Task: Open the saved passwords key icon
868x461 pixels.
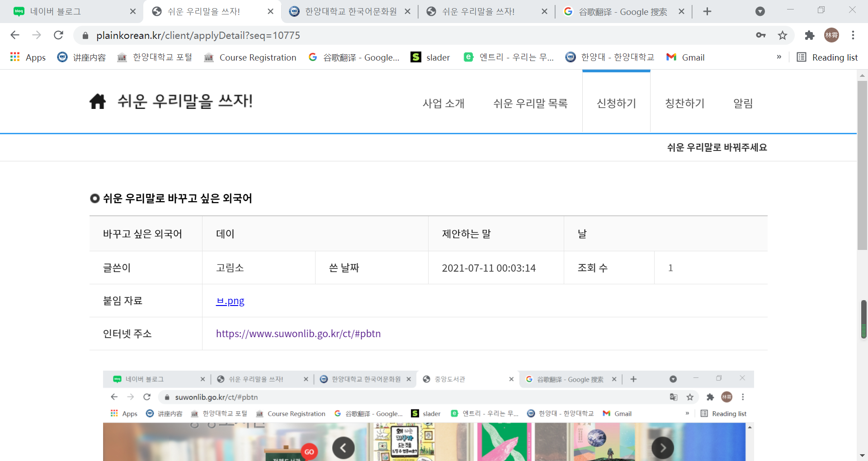Action: (x=761, y=35)
